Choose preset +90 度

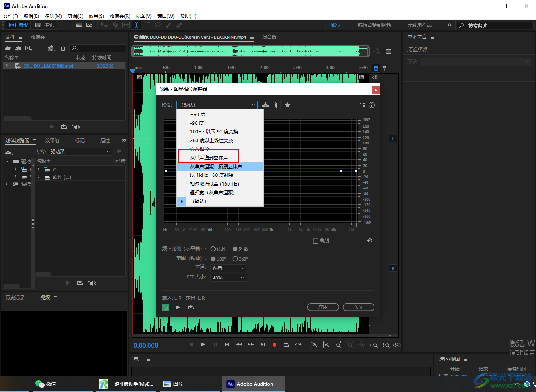pos(220,114)
